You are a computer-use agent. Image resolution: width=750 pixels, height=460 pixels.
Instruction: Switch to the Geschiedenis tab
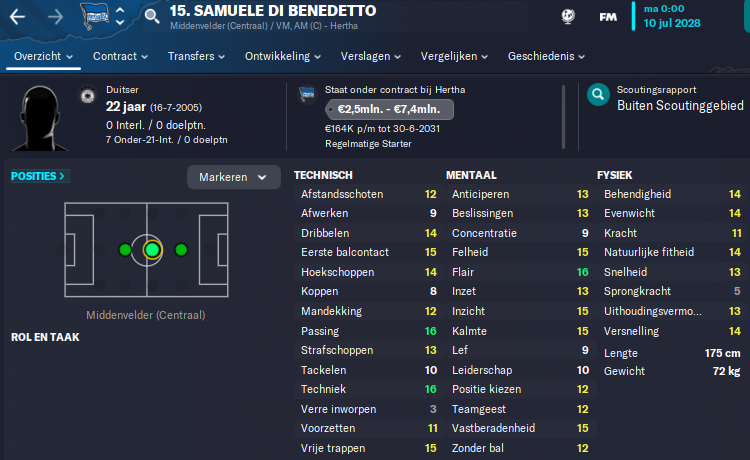(x=546, y=56)
